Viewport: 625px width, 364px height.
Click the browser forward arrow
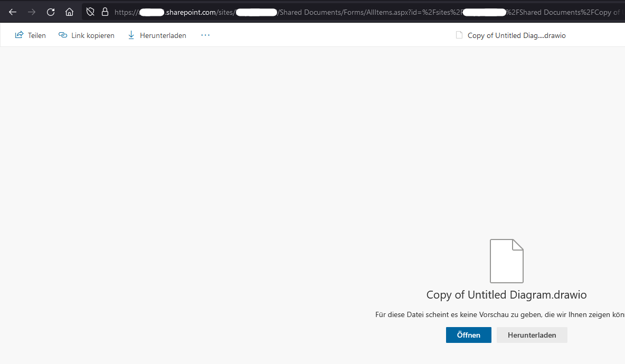pyautogui.click(x=32, y=12)
